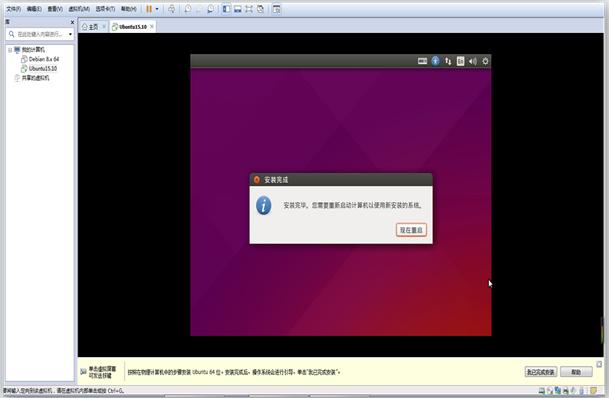This screenshot has width=609, height=398.
Task: Click the library search input field
Action: 39,34
